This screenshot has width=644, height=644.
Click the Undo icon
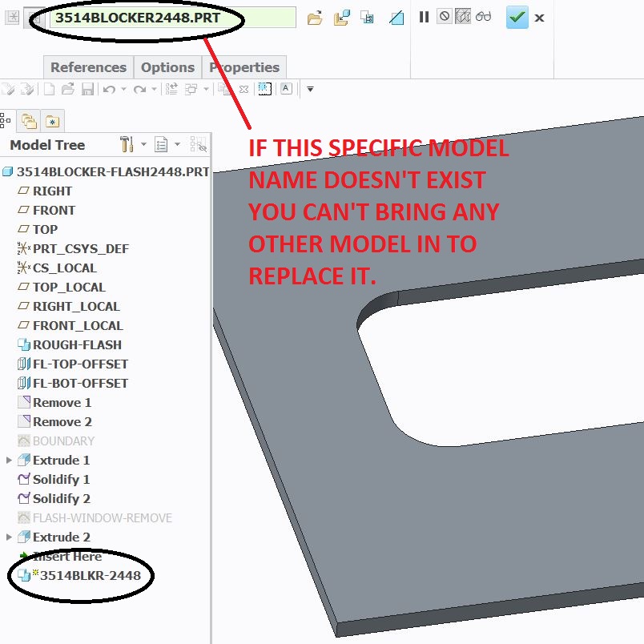click(x=109, y=88)
